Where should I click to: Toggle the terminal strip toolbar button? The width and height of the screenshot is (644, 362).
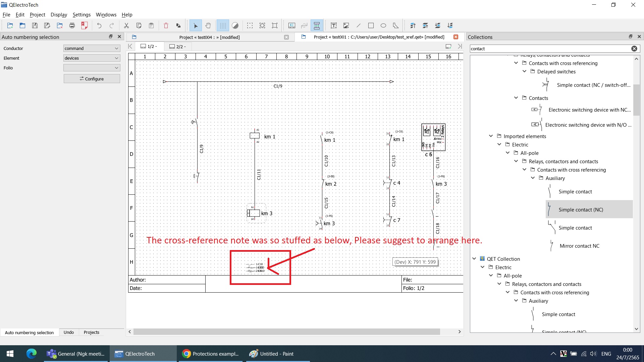coord(316,25)
